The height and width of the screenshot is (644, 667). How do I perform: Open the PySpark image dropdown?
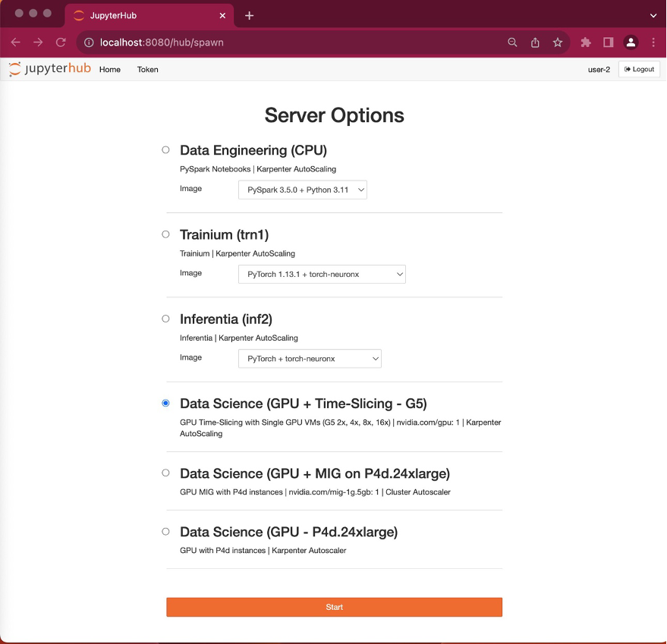click(x=302, y=190)
